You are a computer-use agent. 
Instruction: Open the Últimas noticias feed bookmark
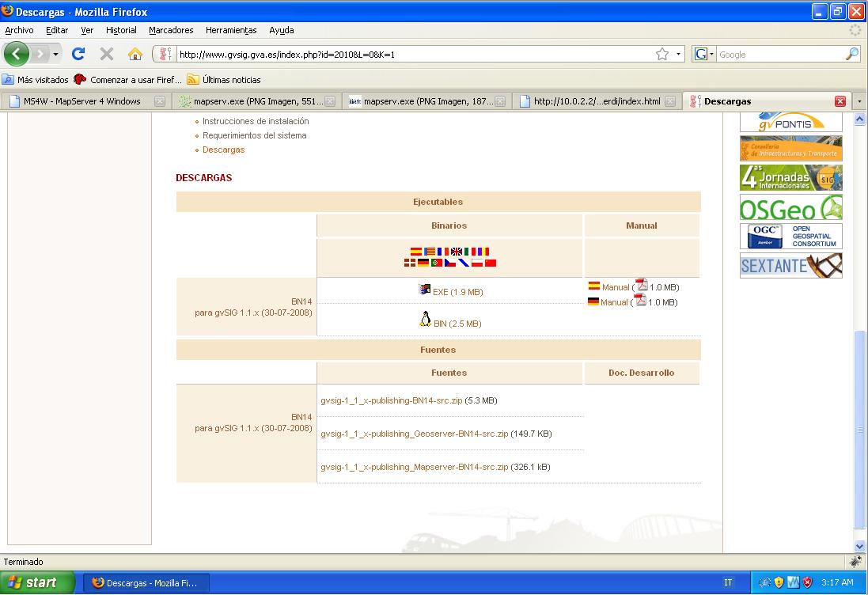pyautogui.click(x=230, y=80)
